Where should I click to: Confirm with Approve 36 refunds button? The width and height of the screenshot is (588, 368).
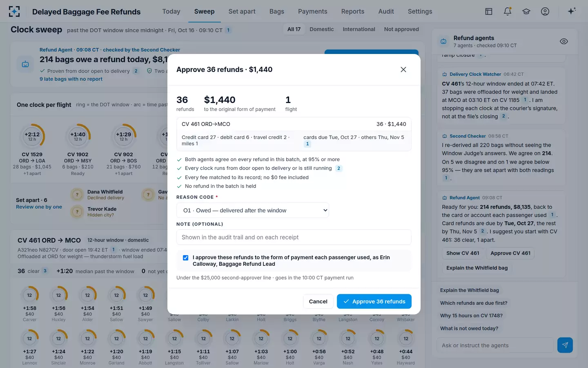(374, 301)
